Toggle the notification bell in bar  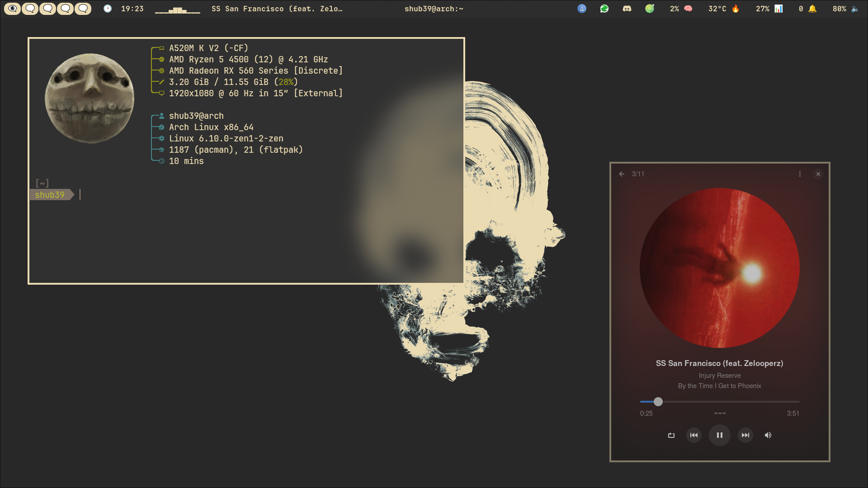click(812, 9)
